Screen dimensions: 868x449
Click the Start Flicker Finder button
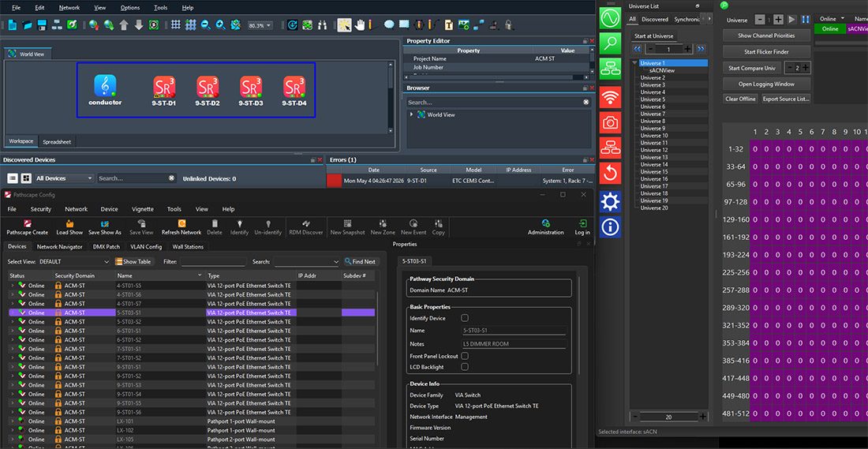pos(766,52)
